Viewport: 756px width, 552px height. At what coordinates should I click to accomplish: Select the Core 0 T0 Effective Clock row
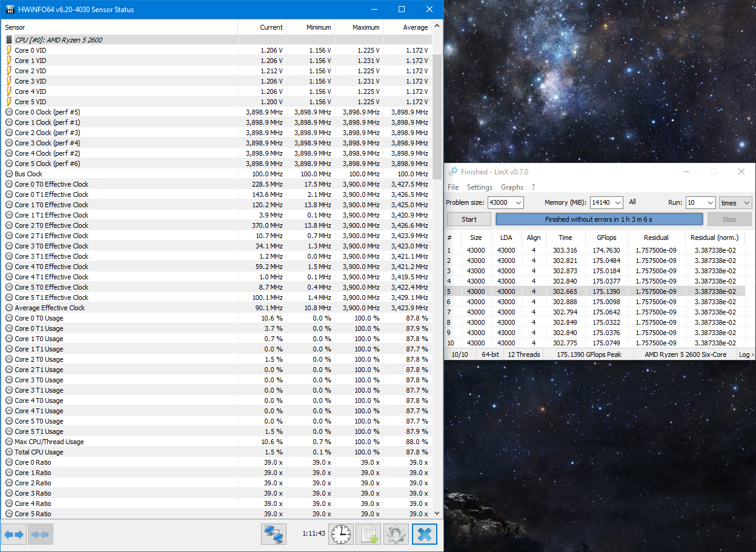[x=216, y=184]
